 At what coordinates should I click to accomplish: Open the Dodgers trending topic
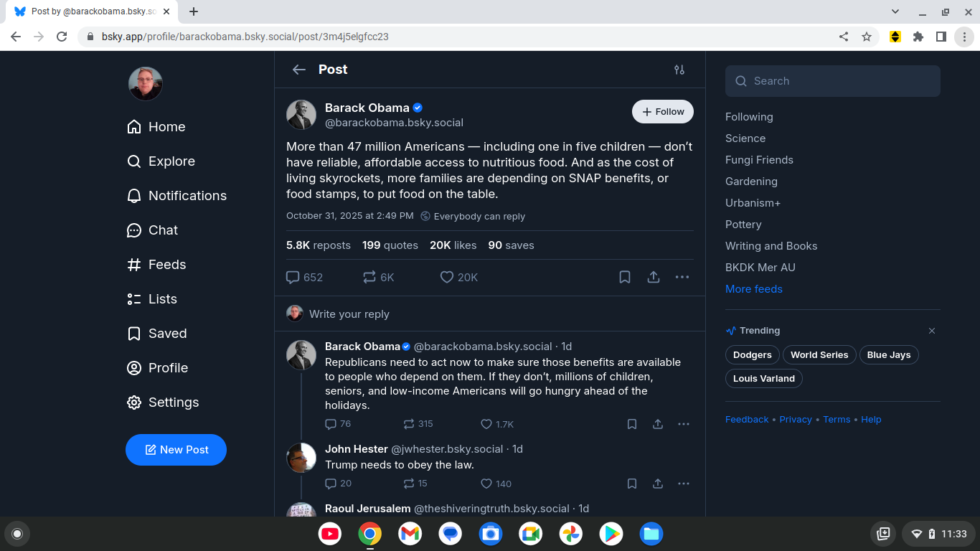coord(752,355)
